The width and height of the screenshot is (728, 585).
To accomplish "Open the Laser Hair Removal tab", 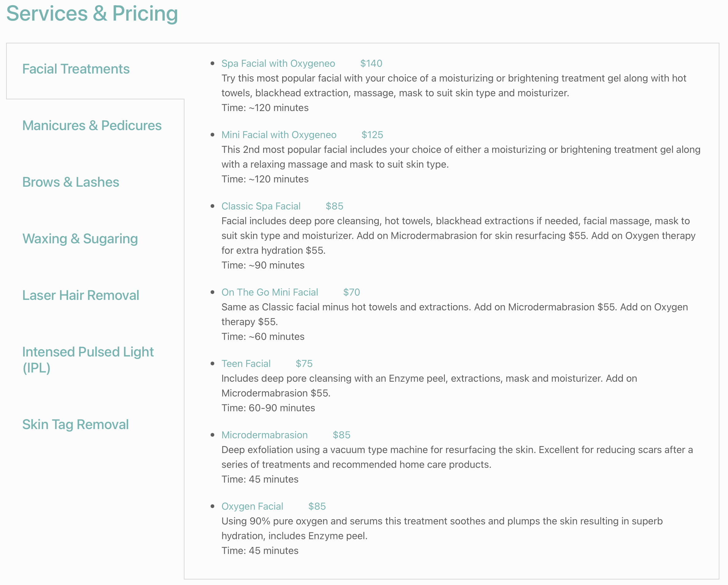I will click(x=80, y=295).
